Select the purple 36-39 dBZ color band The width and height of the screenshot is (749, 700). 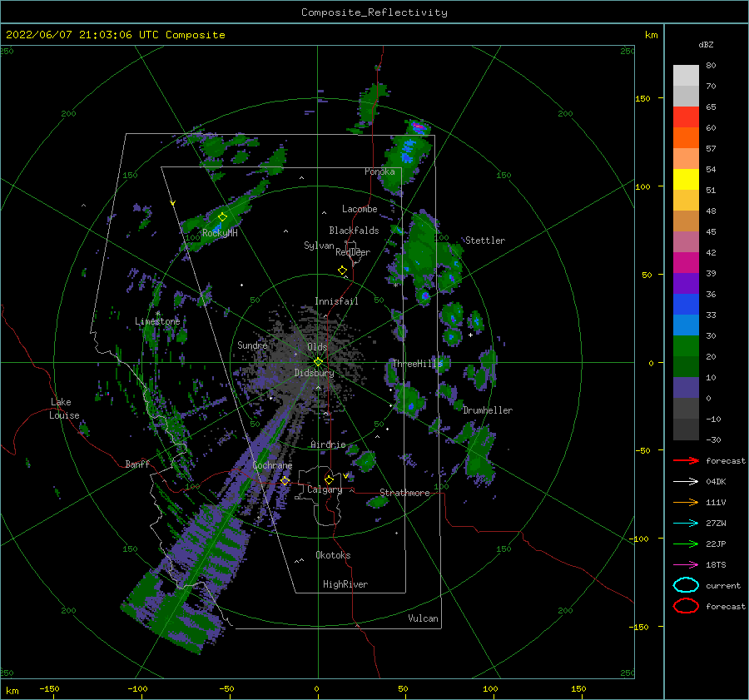click(686, 284)
